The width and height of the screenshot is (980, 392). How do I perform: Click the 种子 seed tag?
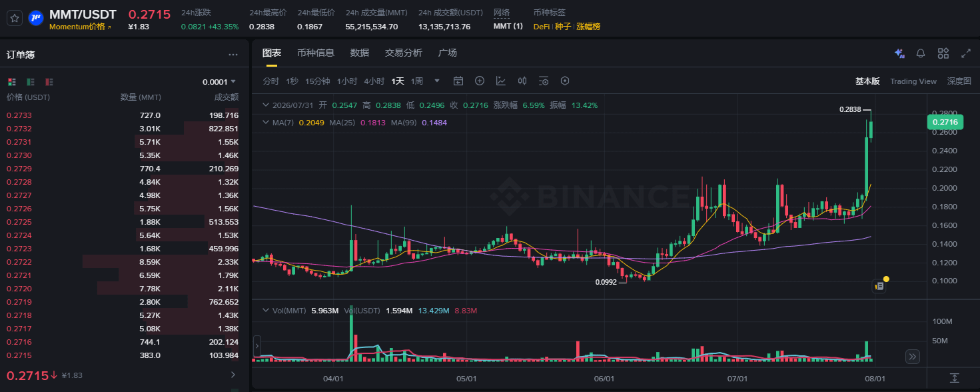(x=563, y=27)
